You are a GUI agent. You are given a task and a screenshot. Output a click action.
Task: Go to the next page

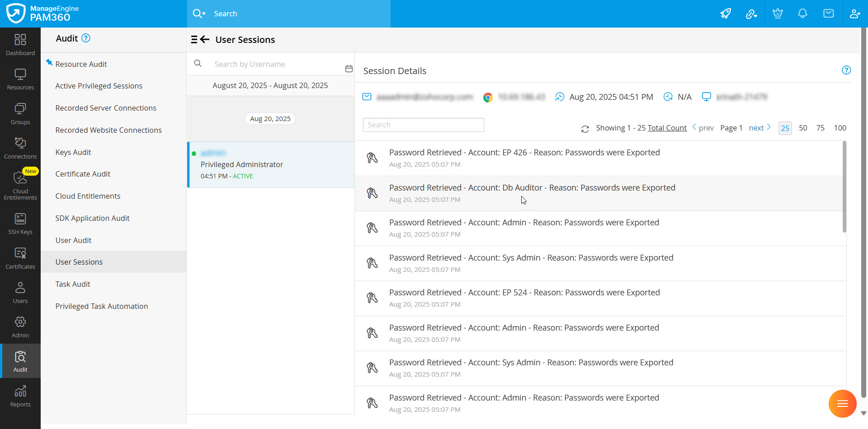(759, 128)
